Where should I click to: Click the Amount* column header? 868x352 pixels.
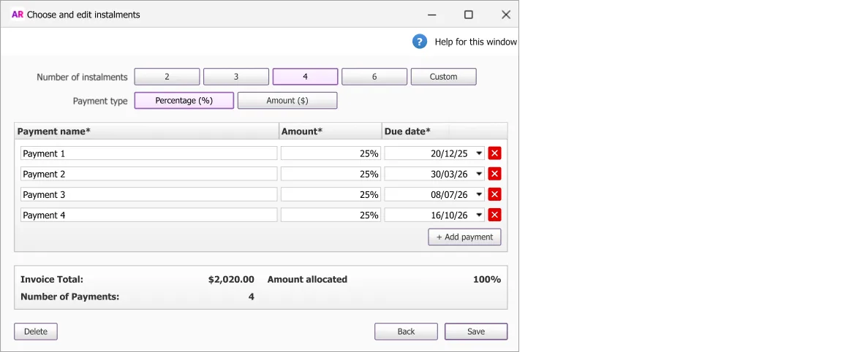click(331, 131)
